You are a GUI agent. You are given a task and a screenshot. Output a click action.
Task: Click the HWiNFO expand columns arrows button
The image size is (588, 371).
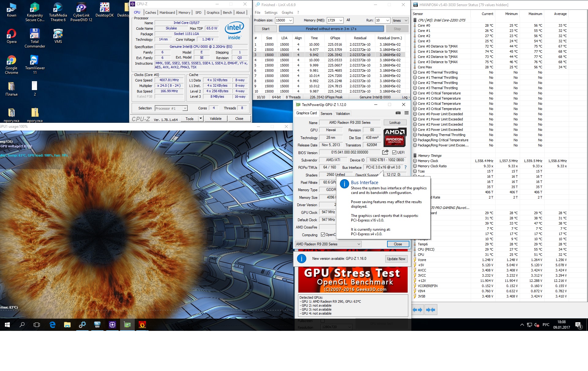click(417, 310)
